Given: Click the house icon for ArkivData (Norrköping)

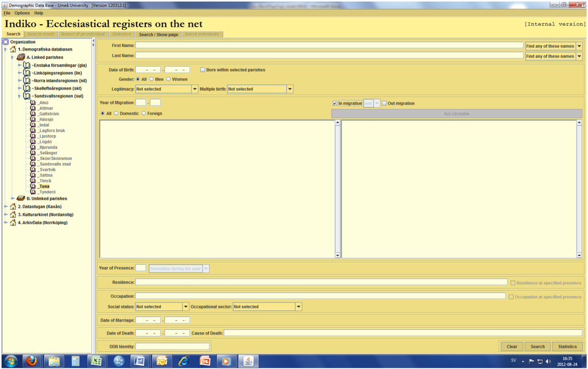Looking at the screenshot, I should pos(13,222).
